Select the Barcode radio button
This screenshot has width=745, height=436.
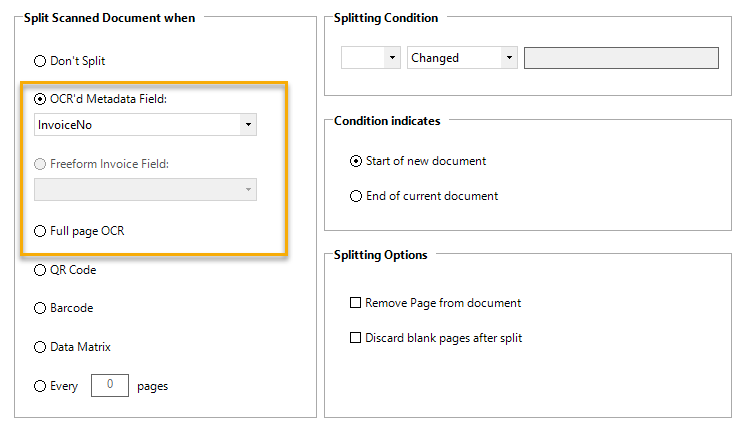point(40,308)
